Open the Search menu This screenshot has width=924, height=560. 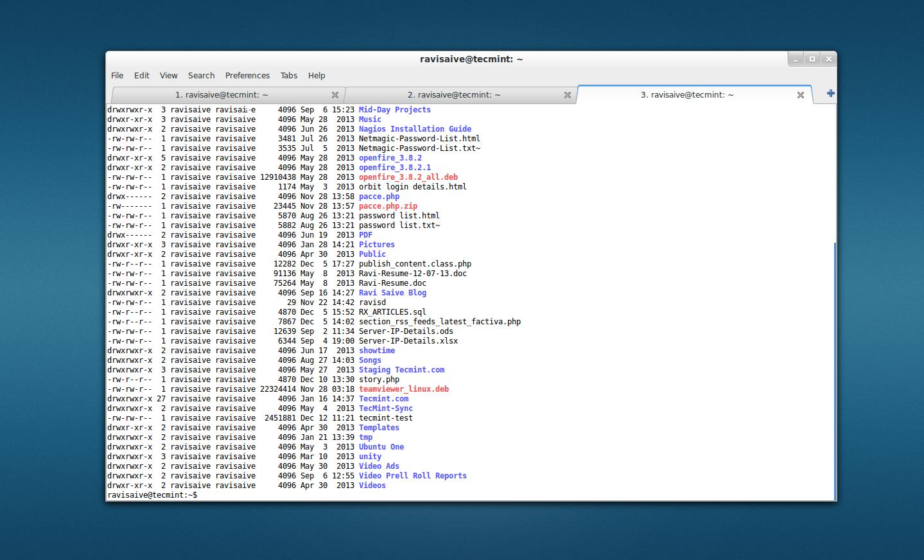coord(201,75)
